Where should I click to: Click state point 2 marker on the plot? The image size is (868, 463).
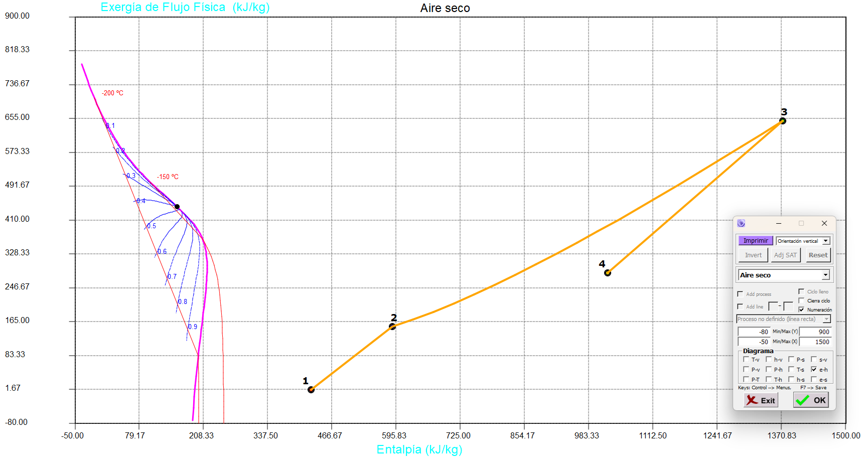point(392,327)
